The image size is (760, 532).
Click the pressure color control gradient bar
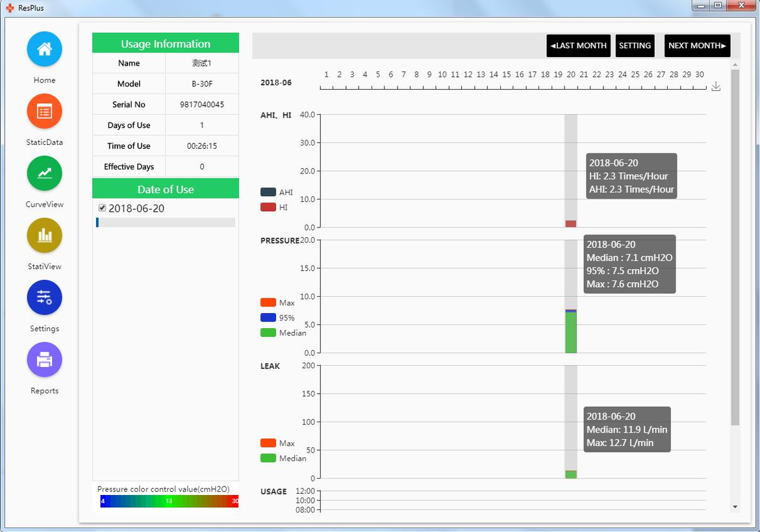click(169, 501)
